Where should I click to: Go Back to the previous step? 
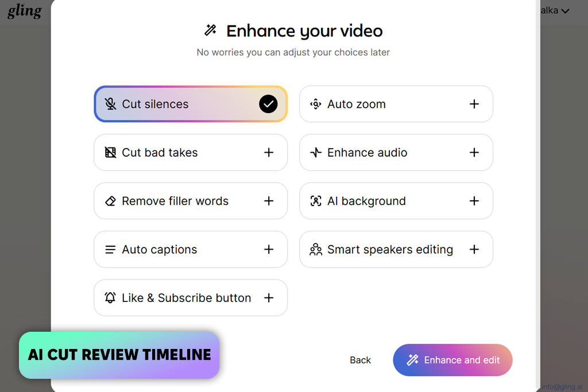(361, 360)
